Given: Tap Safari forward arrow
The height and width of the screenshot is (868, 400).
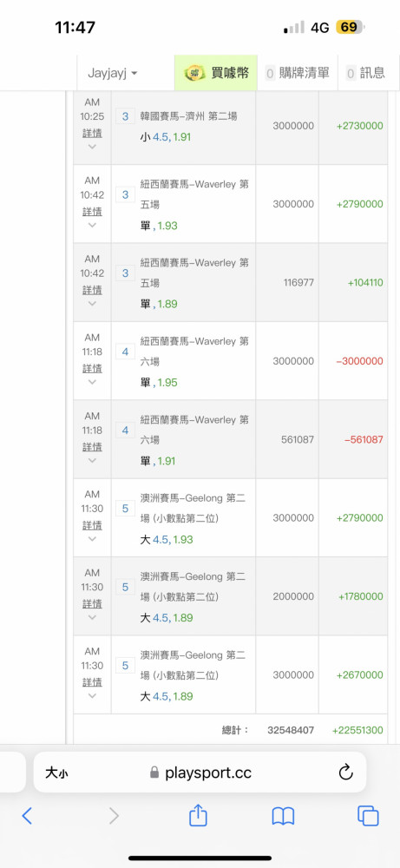Looking at the screenshot, I should click(114, 815).
